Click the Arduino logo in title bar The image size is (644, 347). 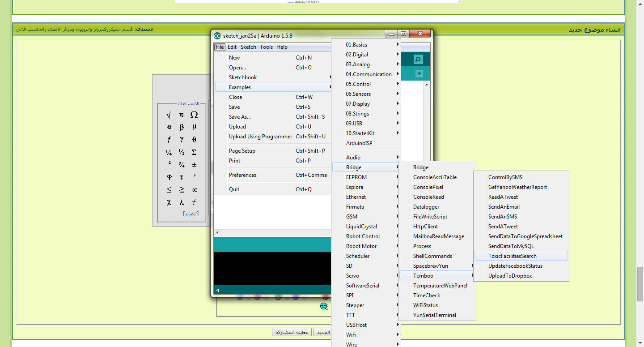click(217, 36)
